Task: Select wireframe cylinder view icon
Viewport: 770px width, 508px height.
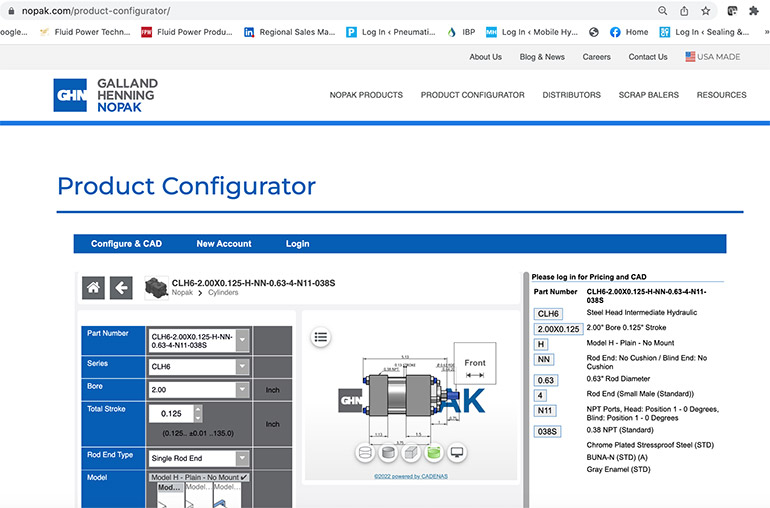Action: coord(365,452)
